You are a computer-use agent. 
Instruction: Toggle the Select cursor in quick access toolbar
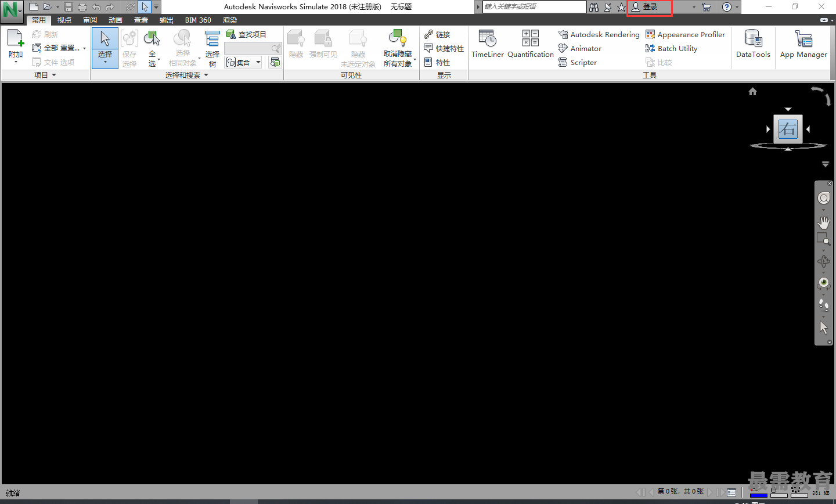[145, 7]
